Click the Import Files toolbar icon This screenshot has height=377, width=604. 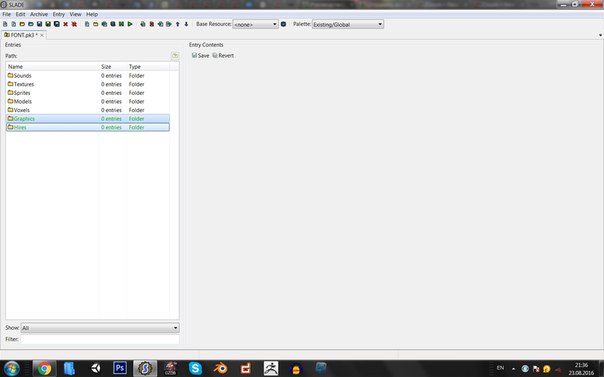(104, 24)
